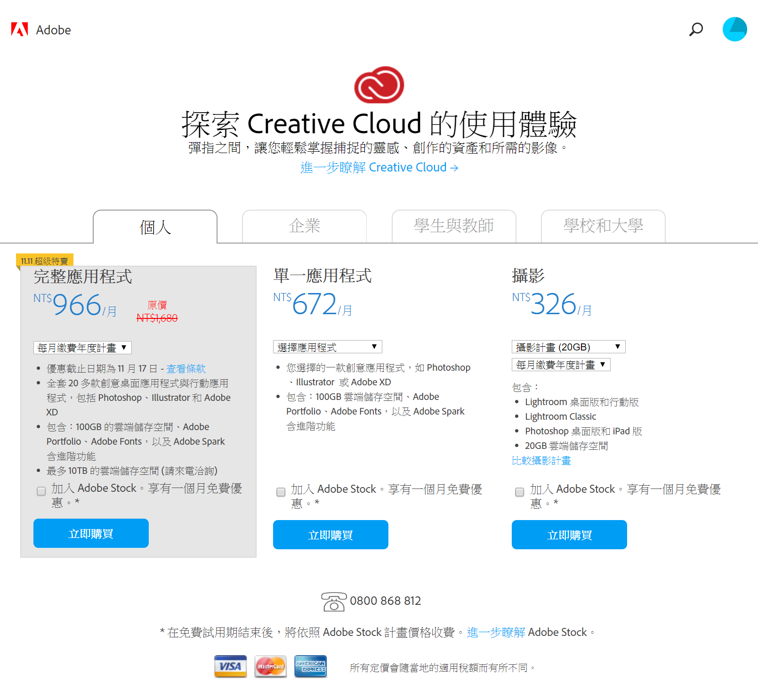
Task: Select the 學生與教師 tab
Action: (x=454, y=227)
